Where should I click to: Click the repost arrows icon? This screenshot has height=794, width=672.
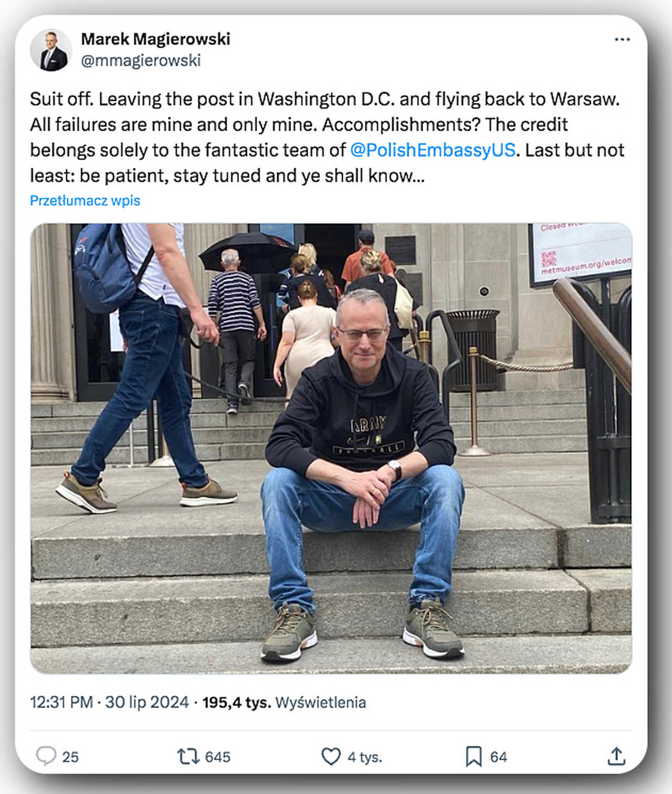coord(188,756)
